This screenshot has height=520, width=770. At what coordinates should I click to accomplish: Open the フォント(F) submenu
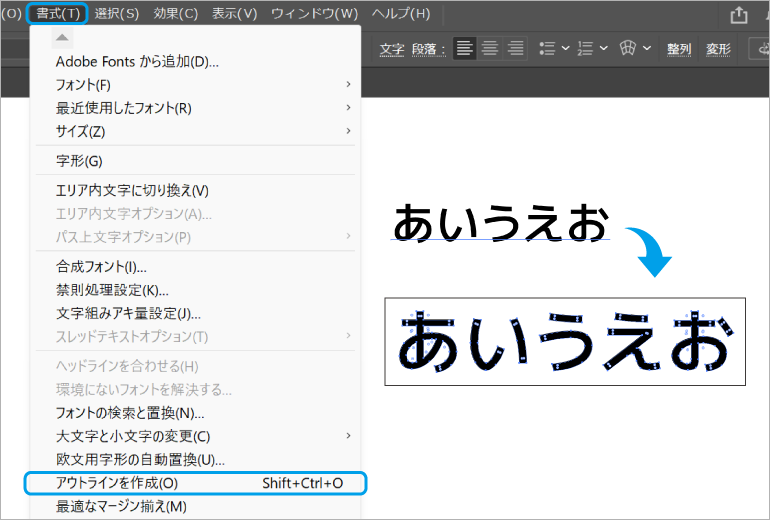[195, 84]
